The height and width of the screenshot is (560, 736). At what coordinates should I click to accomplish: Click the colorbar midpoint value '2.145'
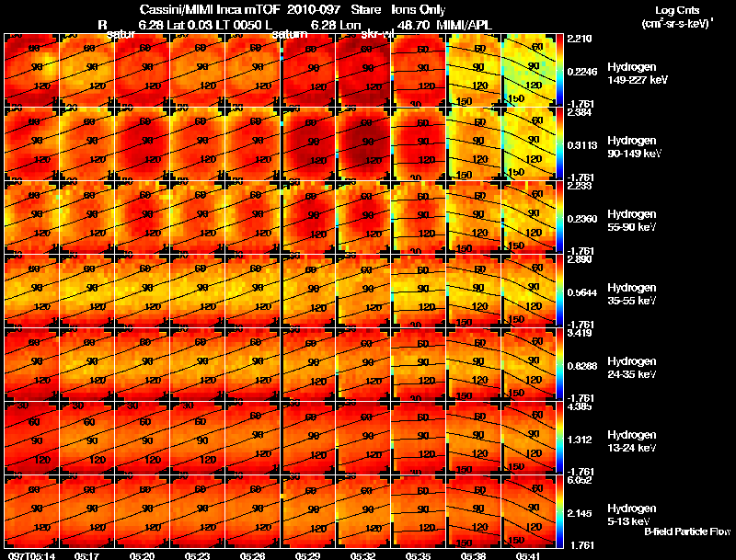[580, 514]
